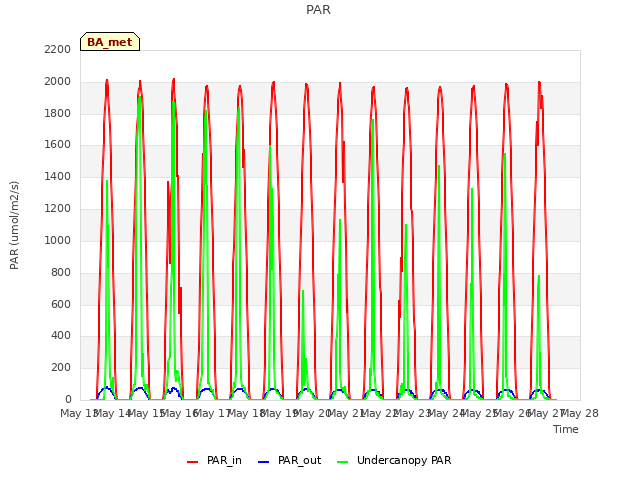This screenshot has height=480, width=640.
Task: Click the Time x-axis label
Action: pos(566,429)
